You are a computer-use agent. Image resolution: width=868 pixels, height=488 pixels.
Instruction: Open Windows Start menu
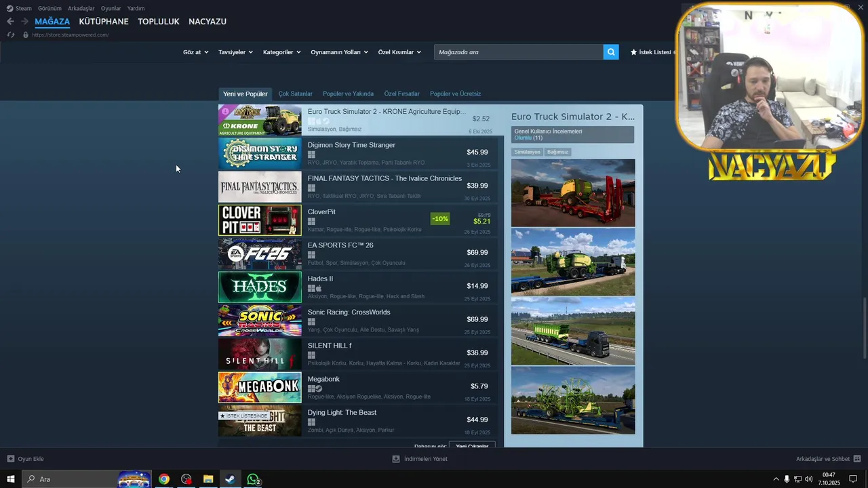[11, 479]
